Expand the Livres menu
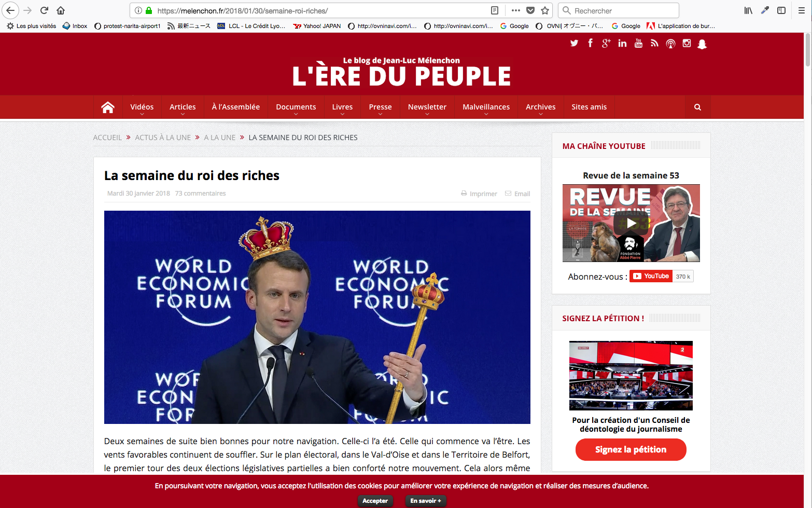Image resolution: width=812 pixels, height=508 pixels. click(342, 107)
